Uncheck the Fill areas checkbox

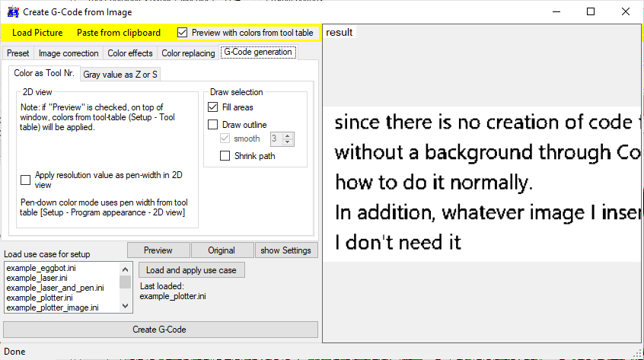[213, 107]
